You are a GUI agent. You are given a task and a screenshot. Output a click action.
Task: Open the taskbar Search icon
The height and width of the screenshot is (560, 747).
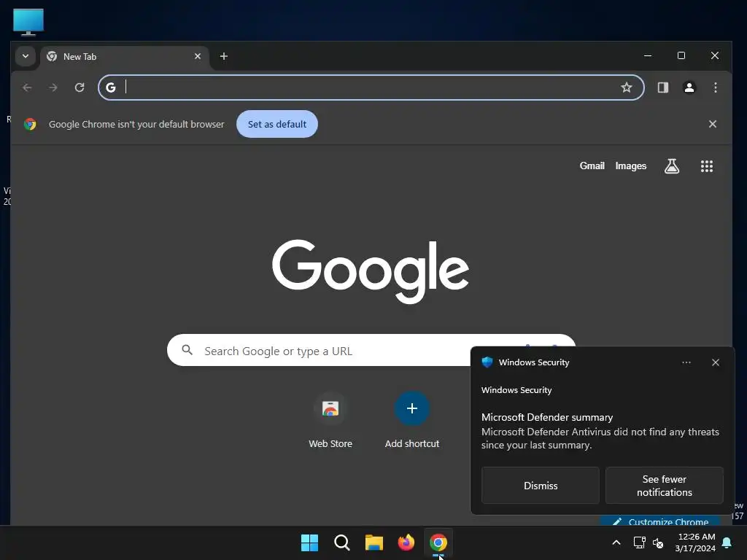(341, 542)
